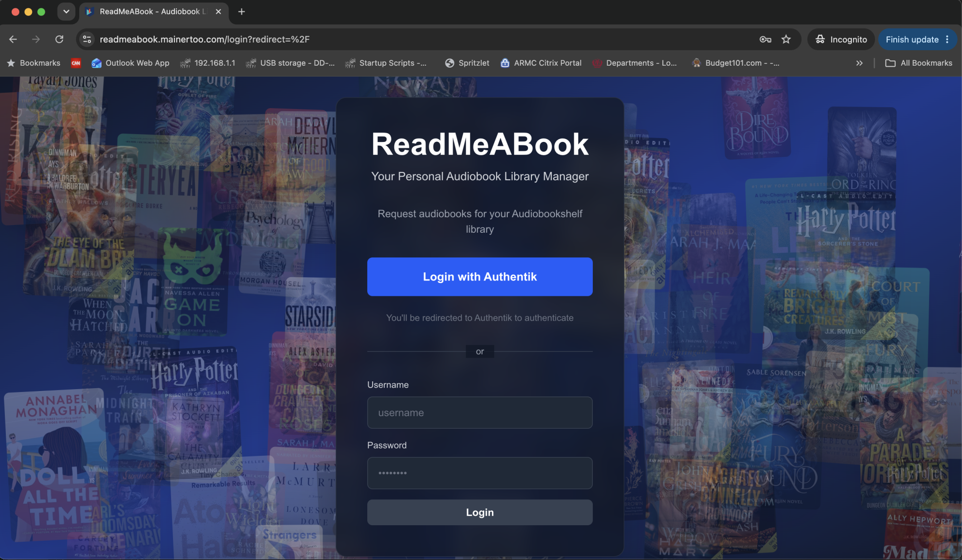
Task: Open the Budget101.com bookmark
Action: click(735, 63)
